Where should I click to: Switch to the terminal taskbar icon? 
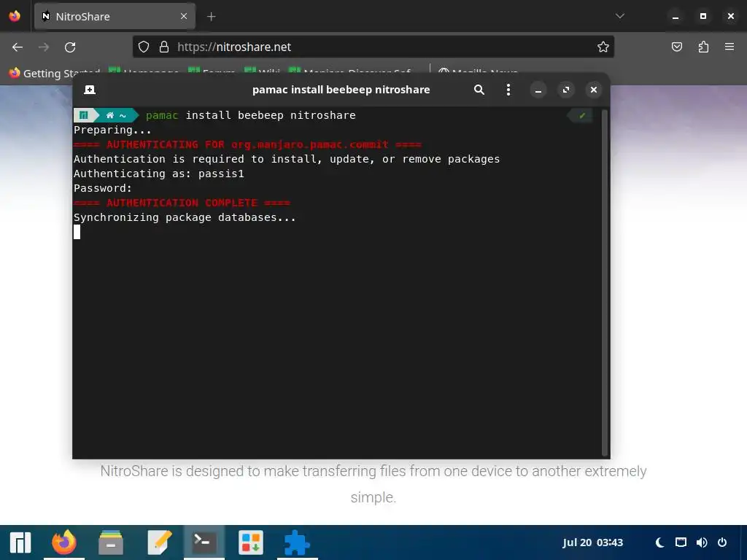pos(204,542)
